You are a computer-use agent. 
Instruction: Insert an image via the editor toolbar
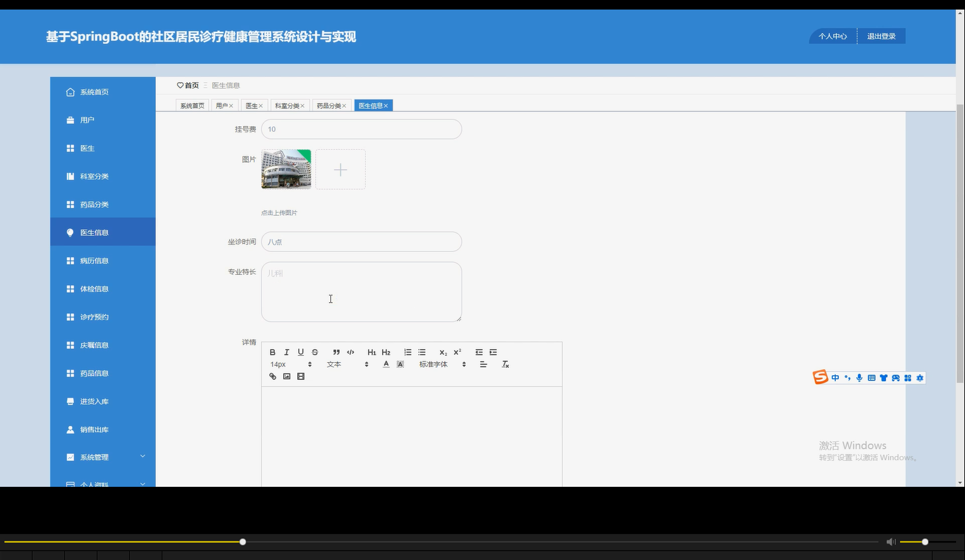pyautogui.click(x=286, y=376)
